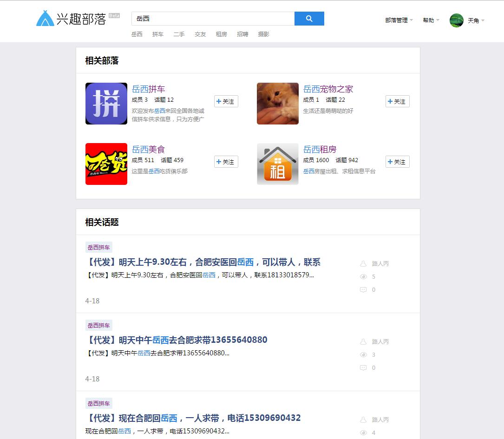Screen dimensions: 504x439
Task: Click the blue search magnifier button
Action: (x=309, y=19)
